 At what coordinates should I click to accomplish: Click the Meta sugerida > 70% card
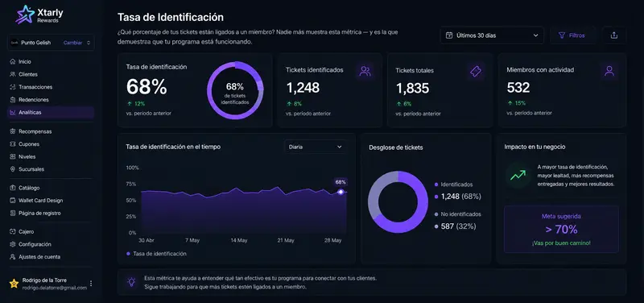(561, 229)
